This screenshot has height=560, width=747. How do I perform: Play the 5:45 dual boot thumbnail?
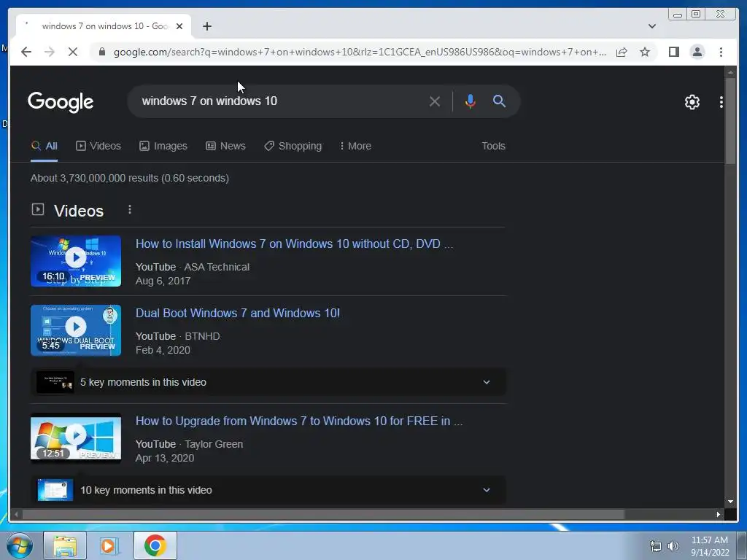pyautogui.click(x=76, y=330)
